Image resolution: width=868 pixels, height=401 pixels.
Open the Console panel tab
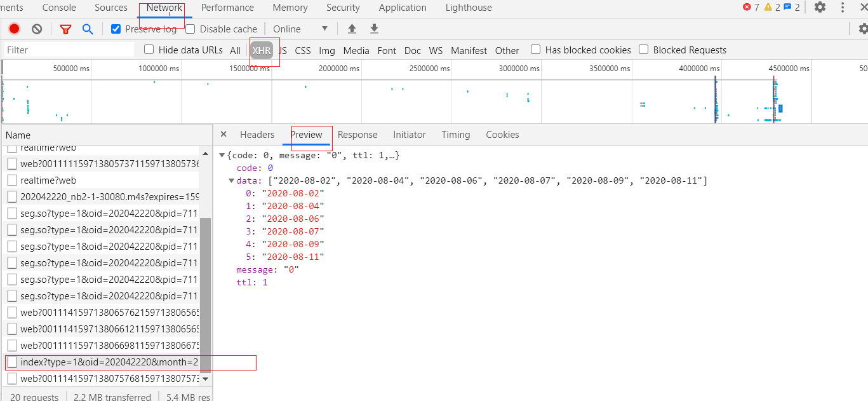click(59, 8)
